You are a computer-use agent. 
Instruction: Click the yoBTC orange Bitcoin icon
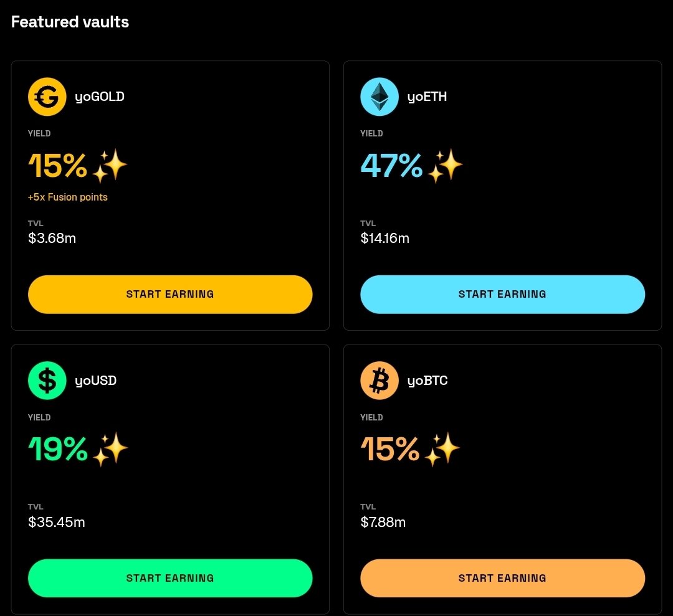click(x=379, y=381)
